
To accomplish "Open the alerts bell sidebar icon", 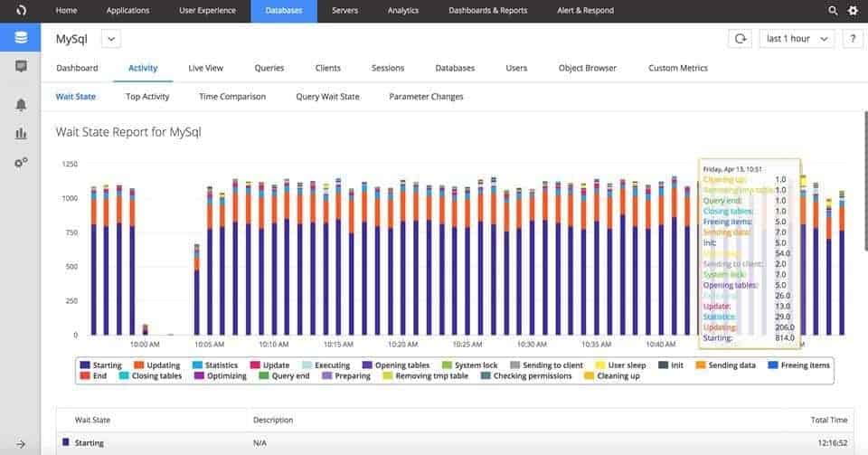I will 21,105.
